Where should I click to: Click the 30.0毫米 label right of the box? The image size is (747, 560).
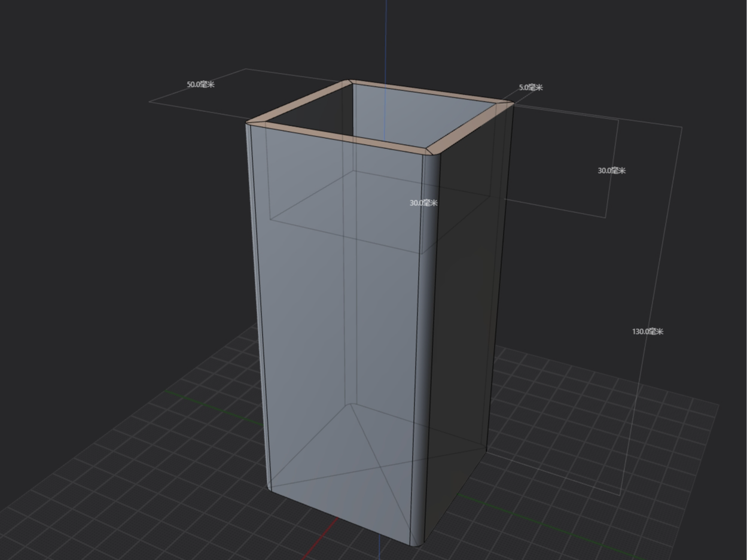click(612, 171)
